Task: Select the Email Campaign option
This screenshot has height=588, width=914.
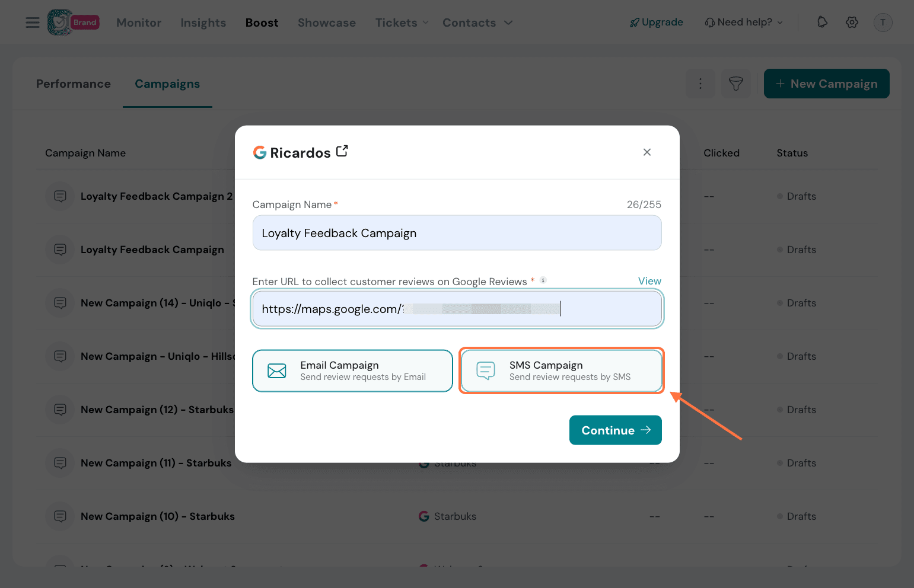Action: (x=353, y=371)
